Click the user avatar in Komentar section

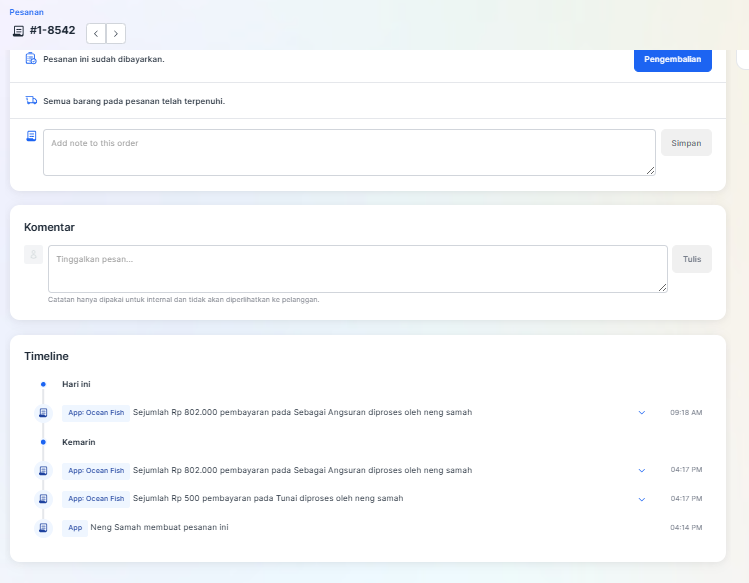pyautogui.click(x=33, y=255)
